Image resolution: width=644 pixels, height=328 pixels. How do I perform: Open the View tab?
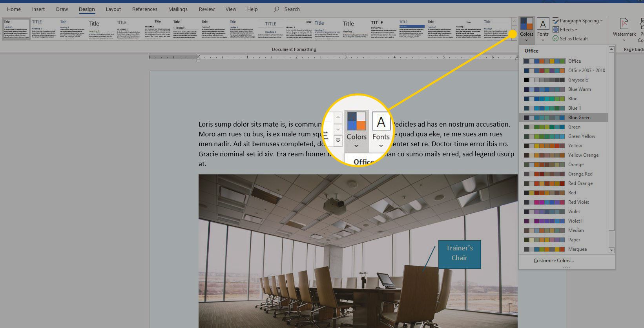pos(231,9)
